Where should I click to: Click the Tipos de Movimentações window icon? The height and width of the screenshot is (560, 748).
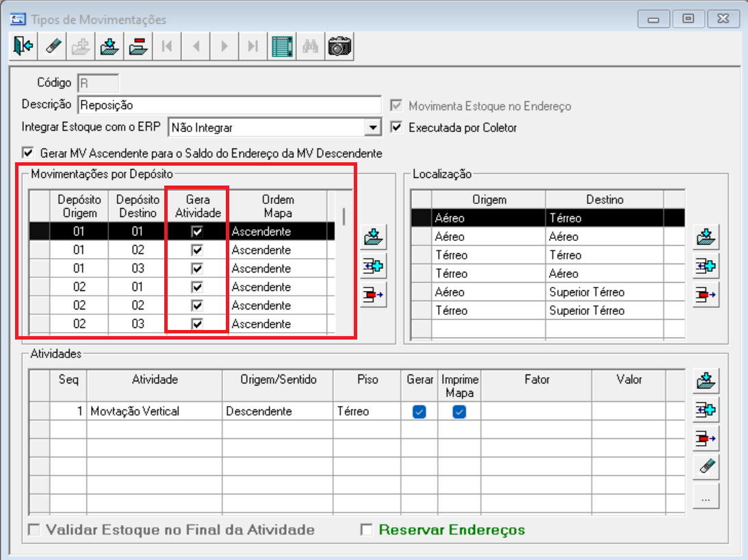18,19
